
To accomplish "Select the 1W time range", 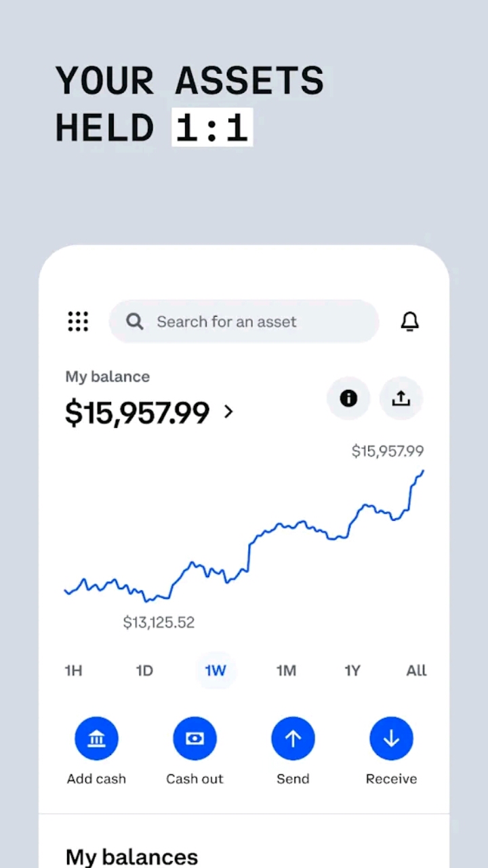I will tap(216, 671).
